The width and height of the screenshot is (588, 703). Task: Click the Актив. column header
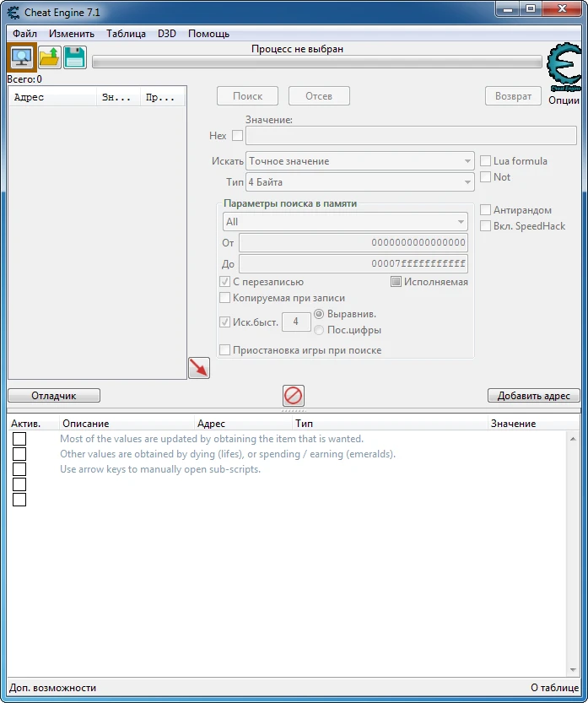33,424
